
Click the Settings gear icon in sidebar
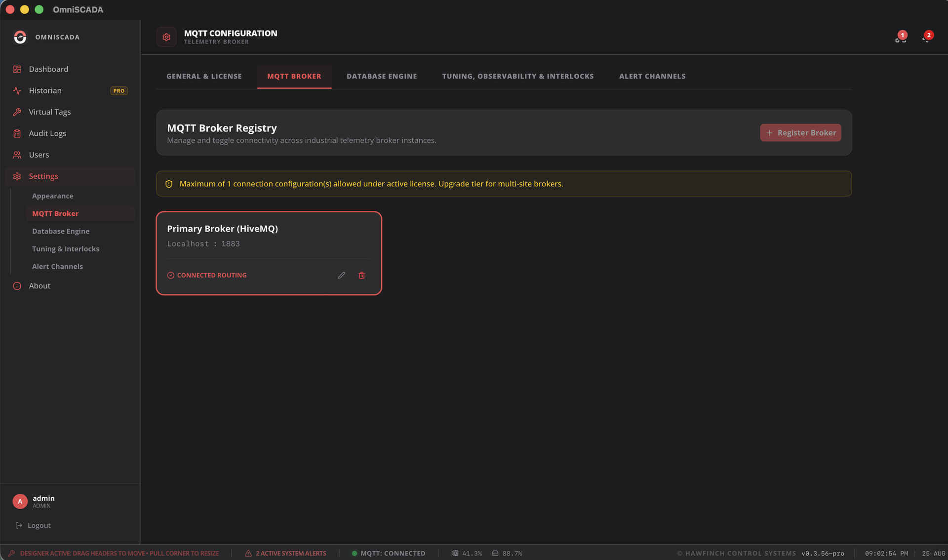click(x=17, y=176)
